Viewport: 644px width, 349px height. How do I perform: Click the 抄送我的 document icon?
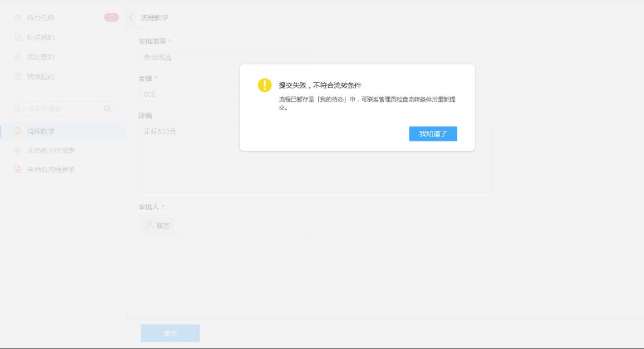coord(17,37)
